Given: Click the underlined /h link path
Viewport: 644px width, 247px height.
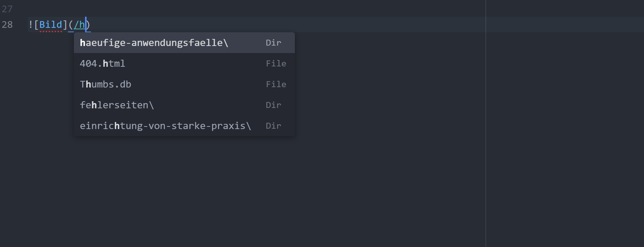Looking at the screenshot, I should tap(79, 24).
